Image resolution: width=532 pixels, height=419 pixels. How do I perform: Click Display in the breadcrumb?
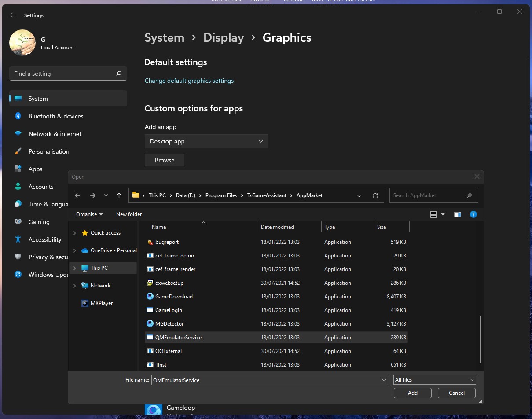(x=224, y=38)
